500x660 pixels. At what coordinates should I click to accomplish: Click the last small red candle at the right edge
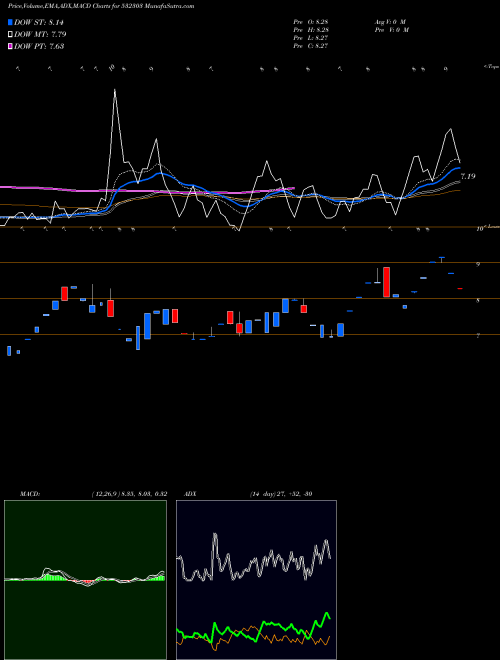click(460, 288)
